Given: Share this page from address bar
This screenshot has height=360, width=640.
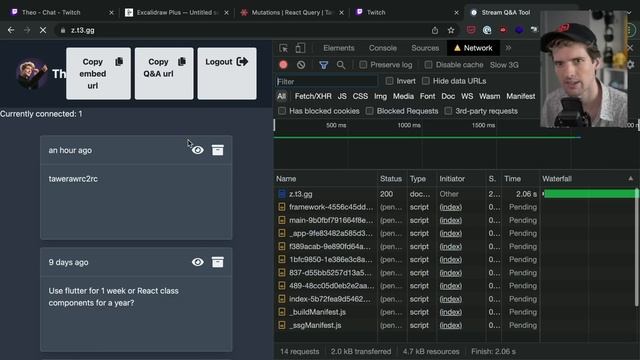Looking at the screenshot, I should tap(435, 30).
